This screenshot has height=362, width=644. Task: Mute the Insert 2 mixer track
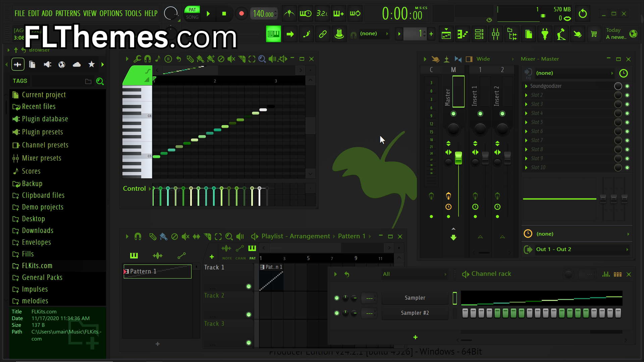tap(502, 114)
